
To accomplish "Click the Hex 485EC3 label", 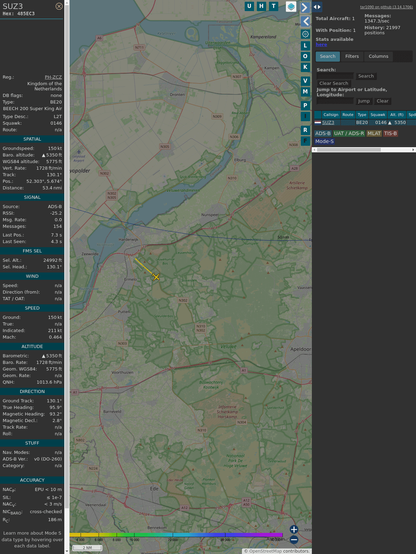I will (19, 14).
